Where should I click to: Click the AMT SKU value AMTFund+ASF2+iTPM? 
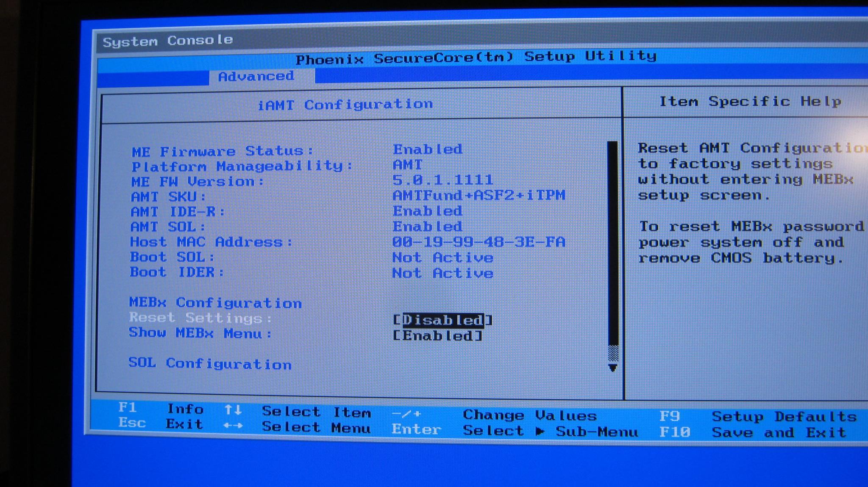[479, 195]
